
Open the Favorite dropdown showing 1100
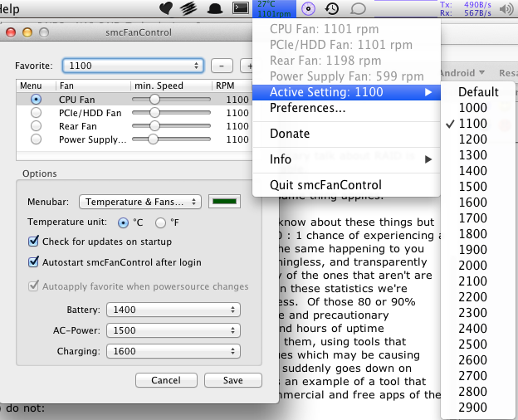pos(133,66)
